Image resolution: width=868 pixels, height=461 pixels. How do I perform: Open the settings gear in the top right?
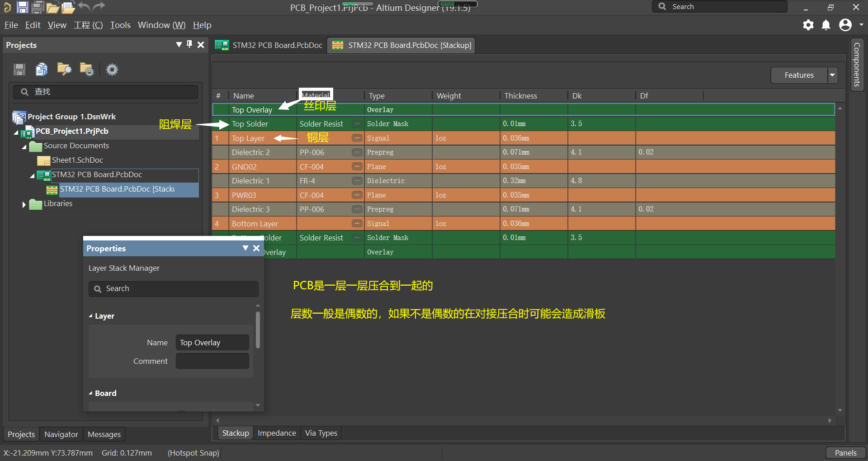808,25
